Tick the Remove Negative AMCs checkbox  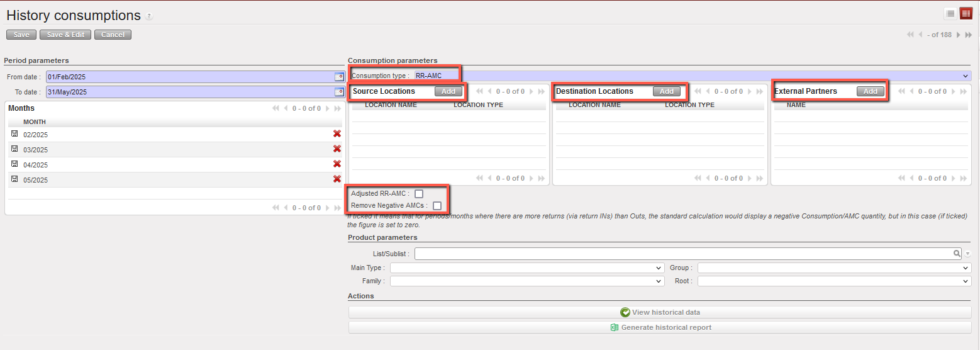(437, 206)
